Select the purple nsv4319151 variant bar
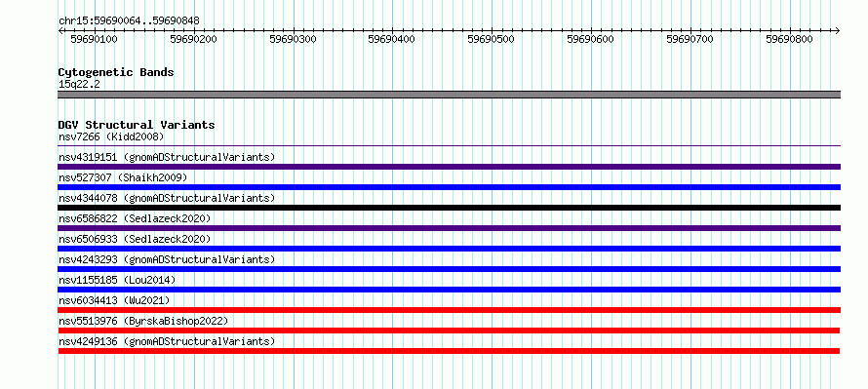868x389 pixels. pos(449,167)
